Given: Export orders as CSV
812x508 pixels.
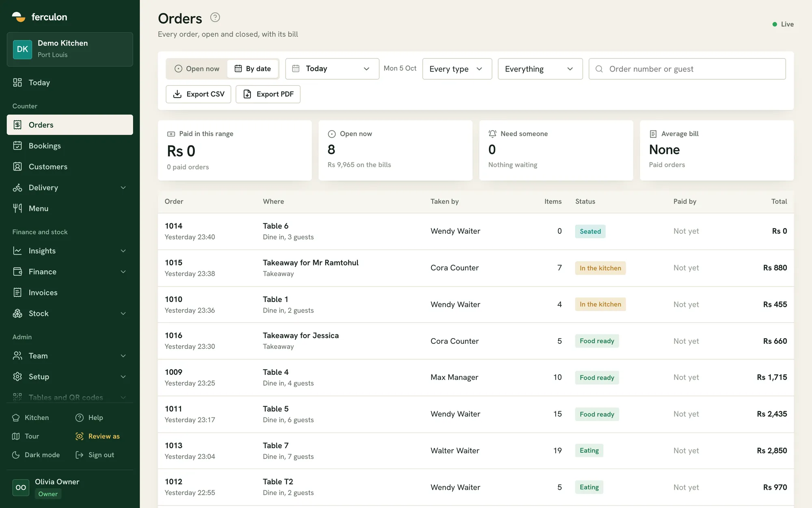Looking at the screenshot, I should pos(198,94).
